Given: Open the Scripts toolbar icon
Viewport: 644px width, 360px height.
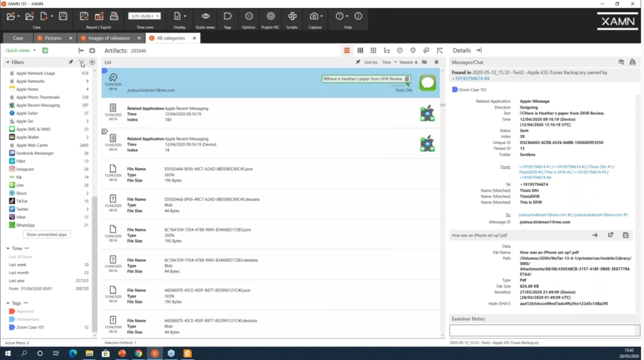Looking at the screenshot, I should [292, 16].
